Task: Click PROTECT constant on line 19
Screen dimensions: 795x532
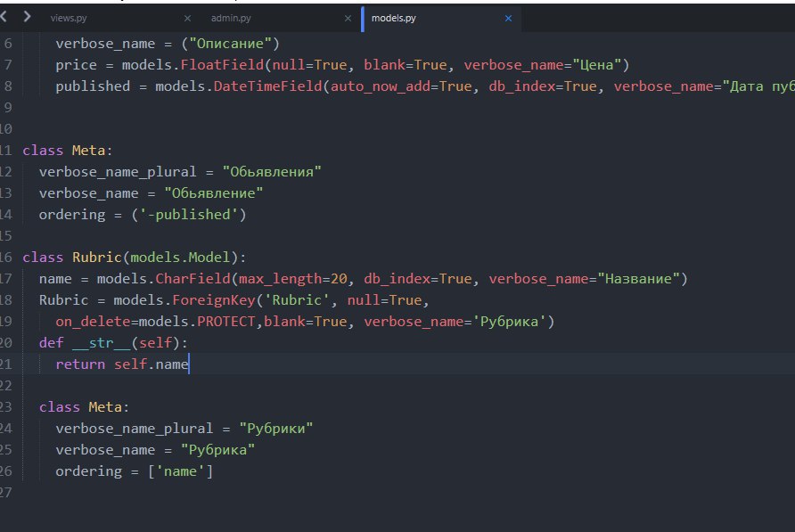Action: (226, 322)
